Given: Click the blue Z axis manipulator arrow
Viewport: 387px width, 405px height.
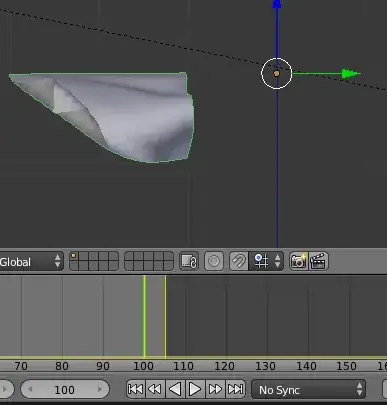Looking at the screenshot, I should pyautogui.click(x=277, y=4).
